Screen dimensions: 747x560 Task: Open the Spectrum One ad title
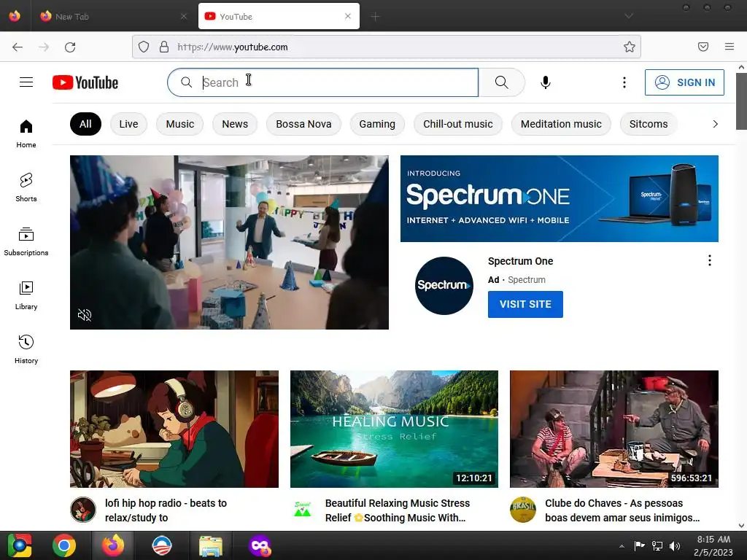(520, 261)
